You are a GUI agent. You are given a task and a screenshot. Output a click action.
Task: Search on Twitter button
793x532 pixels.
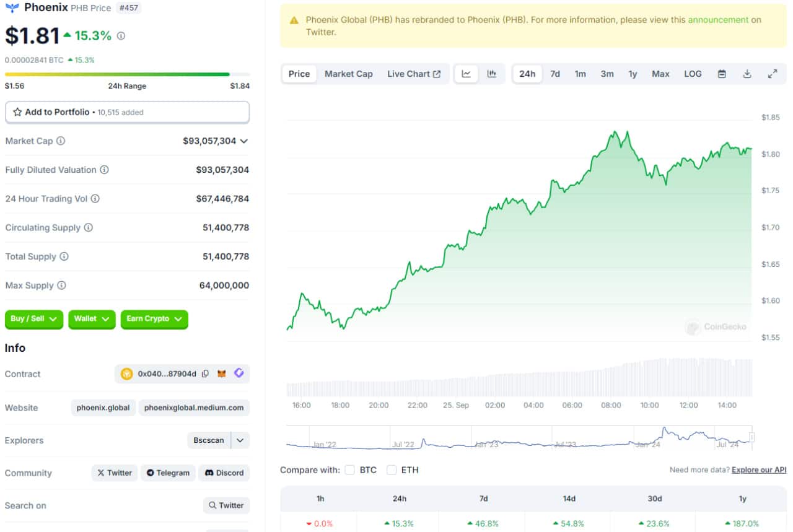point(226,505)
